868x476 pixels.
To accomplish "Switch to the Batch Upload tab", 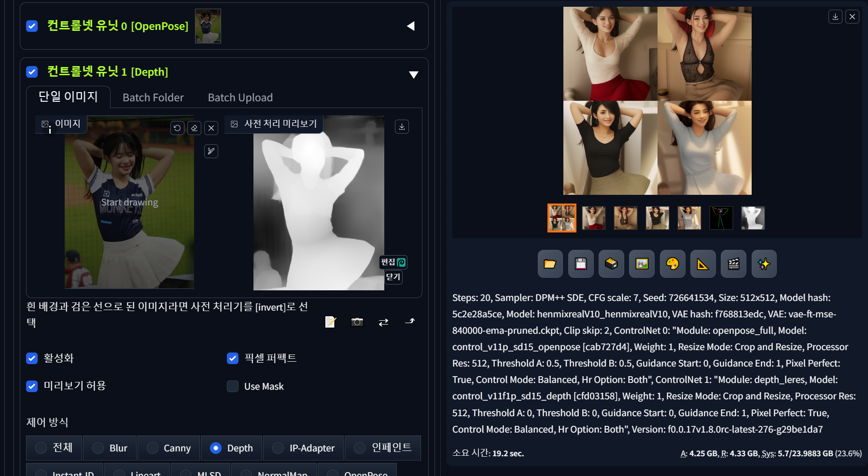I will pos(240,97).
